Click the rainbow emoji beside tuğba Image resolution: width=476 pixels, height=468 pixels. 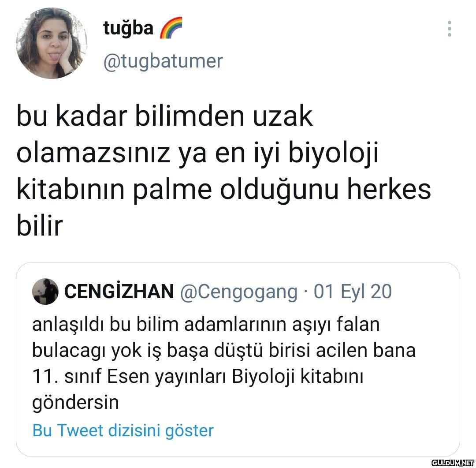coord(171,28)
